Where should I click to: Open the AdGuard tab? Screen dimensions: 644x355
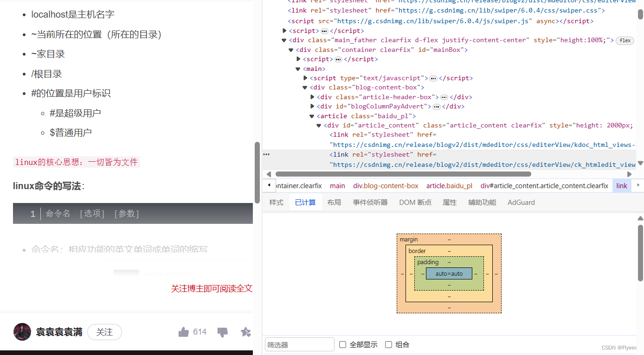point(521,202)
